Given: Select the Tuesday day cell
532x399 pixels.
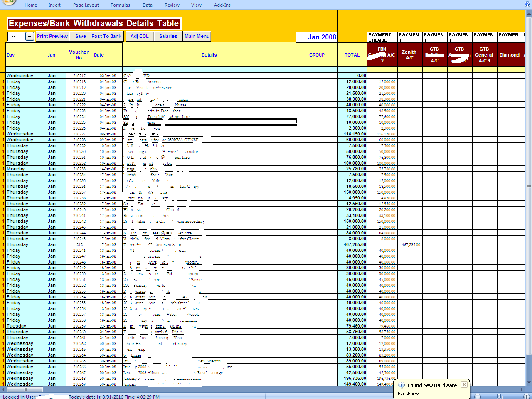Looking at the screenshot, I should click(x=21, y=326).
